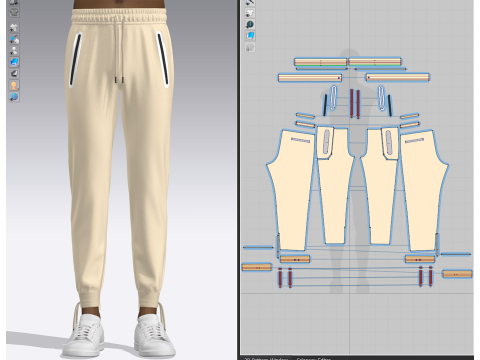Select cuff piece under far-left leg panel

point(295,259)
